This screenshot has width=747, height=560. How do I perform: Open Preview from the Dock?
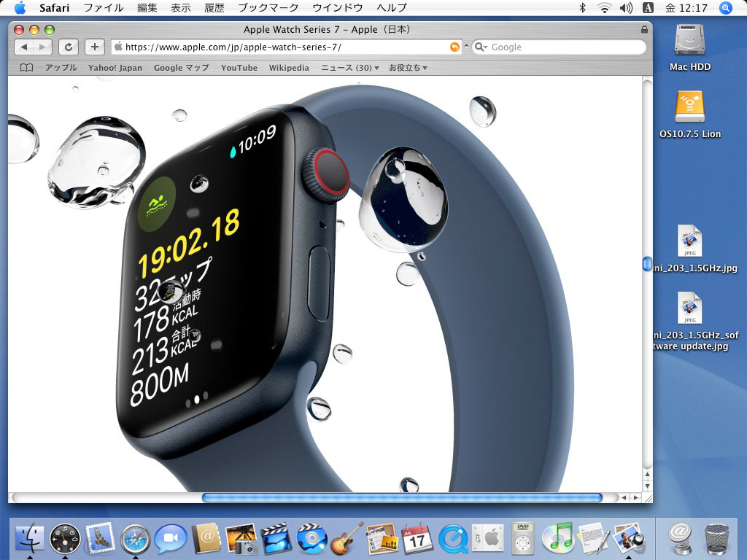628,539
